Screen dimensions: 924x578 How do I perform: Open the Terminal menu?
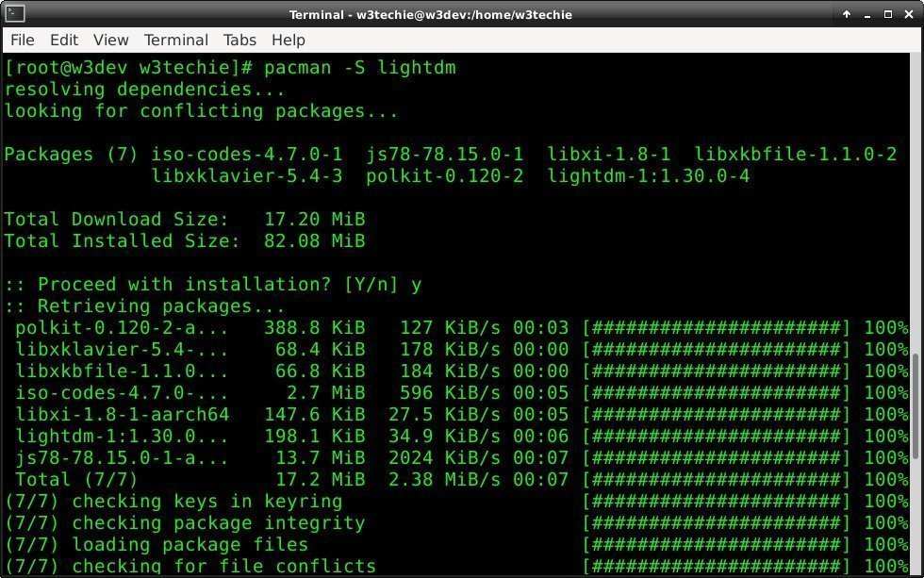[175, 40]
